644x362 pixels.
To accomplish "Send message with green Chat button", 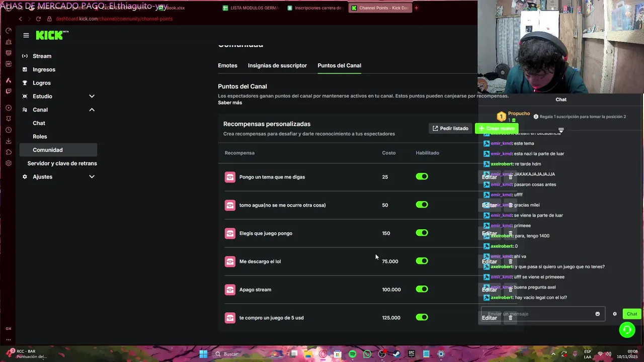I will 632,314.
